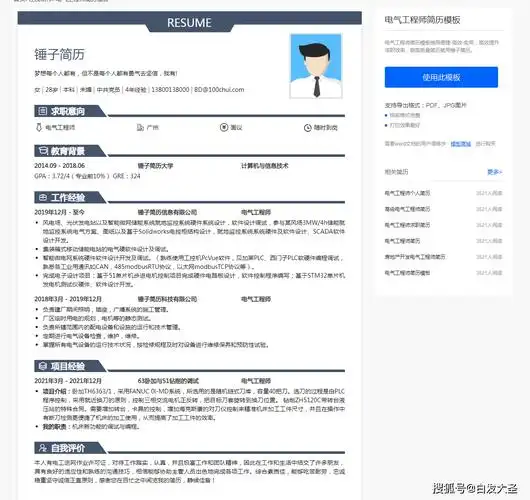Click the job position icon beside 电气工程师
The image size is (530, 500).
click(x=39, y=127)
